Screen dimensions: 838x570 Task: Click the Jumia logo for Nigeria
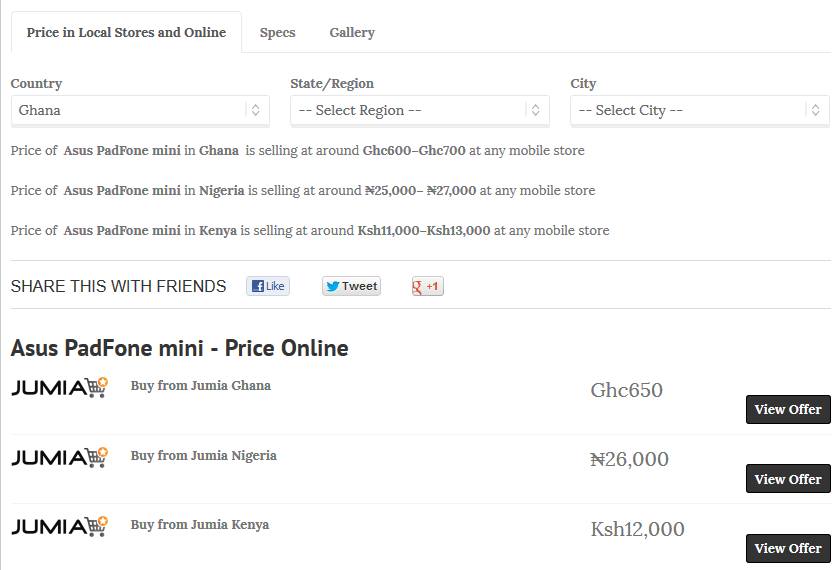(x=60, y=457)
